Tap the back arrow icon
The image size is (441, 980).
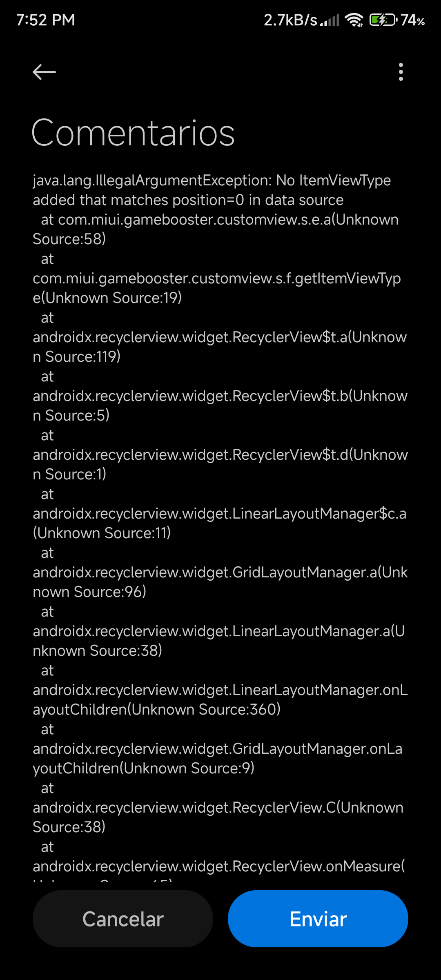(x=44, y=72)
